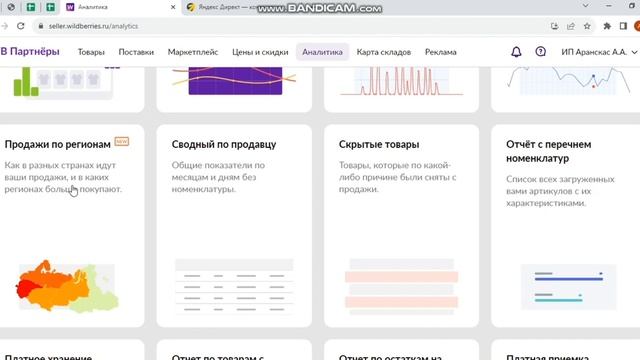
Task: Click the blue line graph thumbnail
Action: (569, 81)
